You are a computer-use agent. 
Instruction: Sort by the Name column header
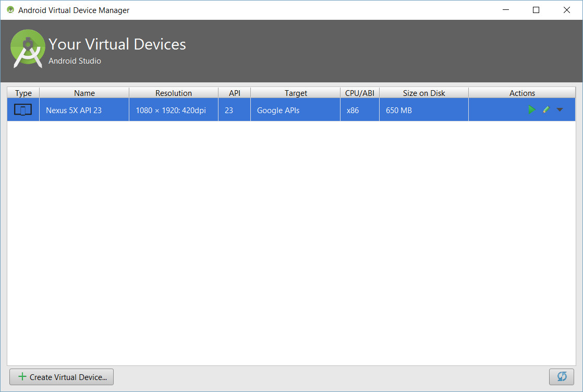pyautogui.click(x=84, y=93)
